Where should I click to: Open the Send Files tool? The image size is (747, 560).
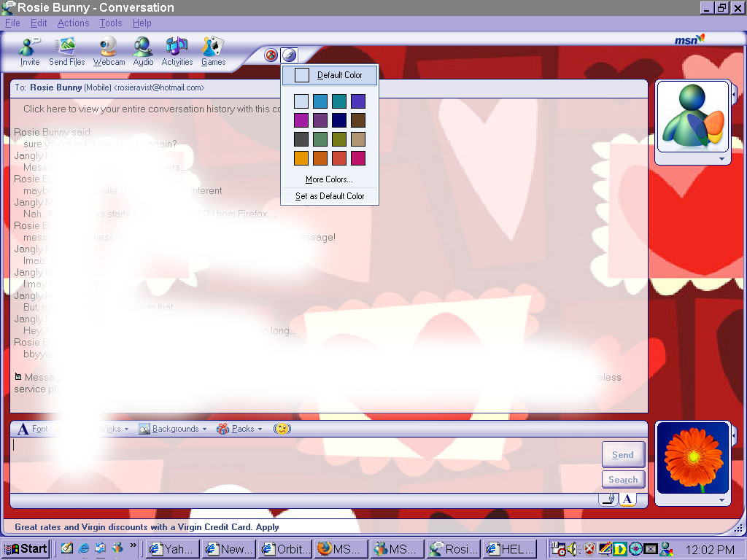point(67,51)
